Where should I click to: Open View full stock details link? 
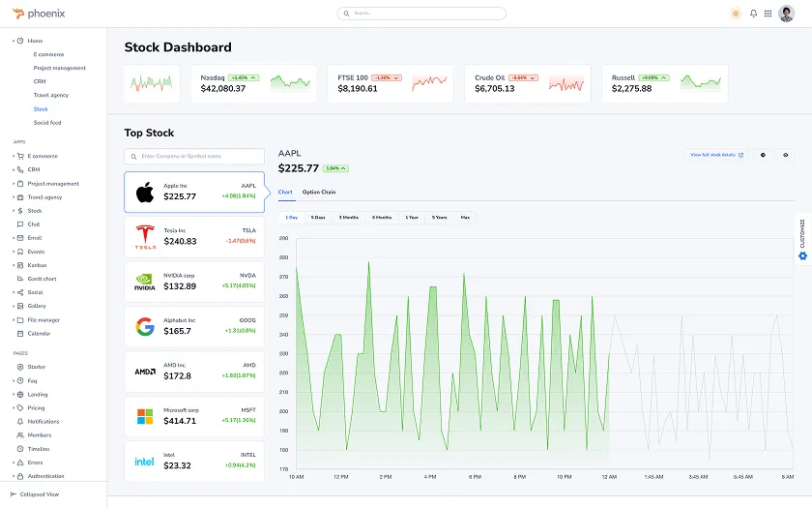click(716, 155)
